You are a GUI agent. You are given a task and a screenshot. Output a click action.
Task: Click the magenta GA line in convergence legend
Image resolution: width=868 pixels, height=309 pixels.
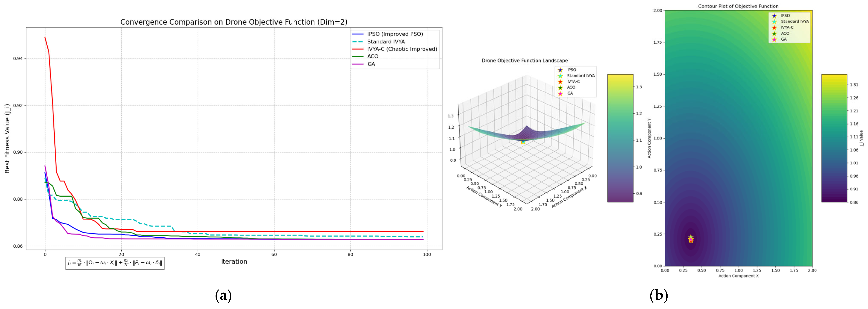click(357, 64)
